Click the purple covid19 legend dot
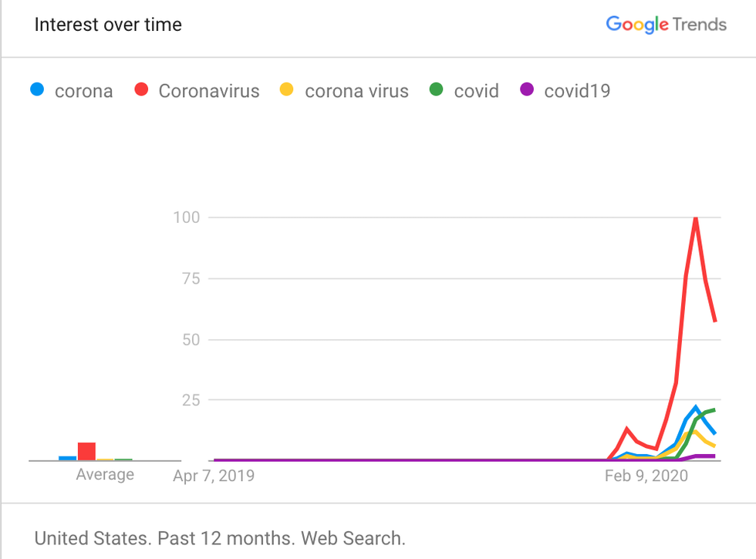The height and width of the screenshot is (559, 756). coord(527,90)
